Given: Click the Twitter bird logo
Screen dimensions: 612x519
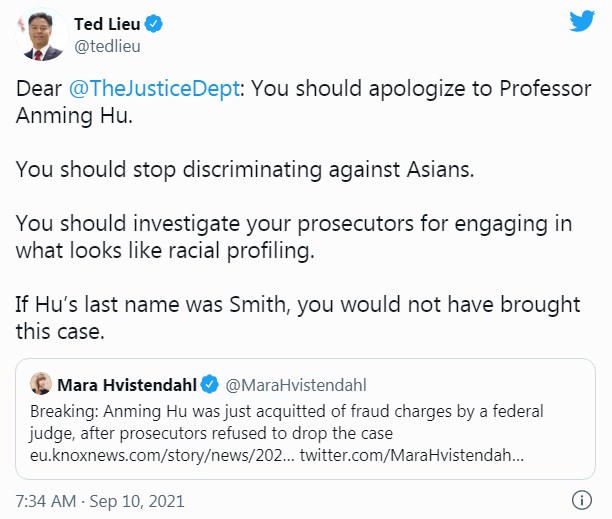Looking at the screenshot, I should (582, 21).
